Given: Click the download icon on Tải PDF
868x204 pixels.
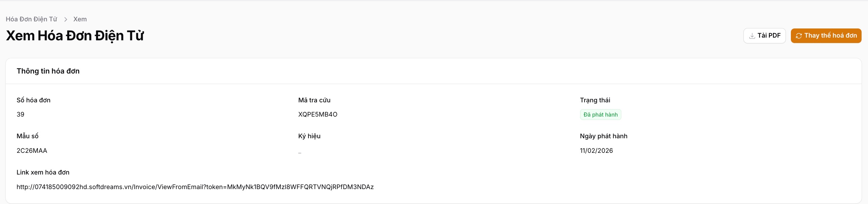Looking at the screenshot, I should 752,36.
